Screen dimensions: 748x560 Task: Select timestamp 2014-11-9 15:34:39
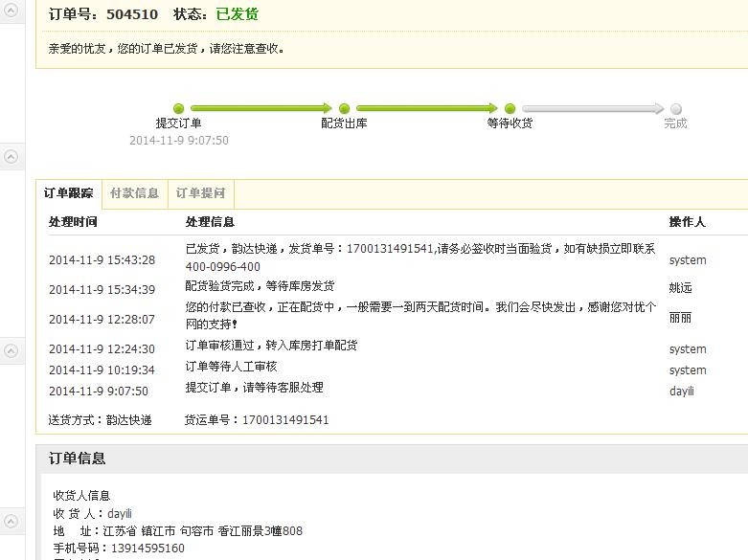tap(102, 289)
